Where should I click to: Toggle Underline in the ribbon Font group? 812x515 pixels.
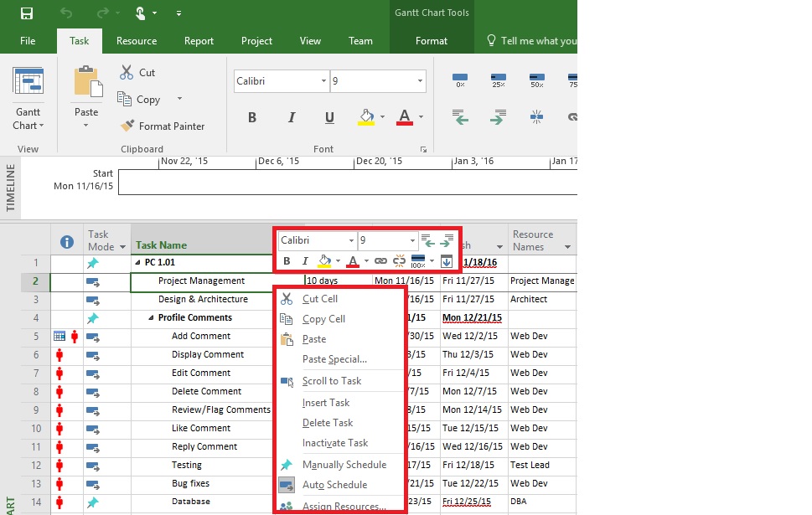pyautogui.click(x=329, y=117)
